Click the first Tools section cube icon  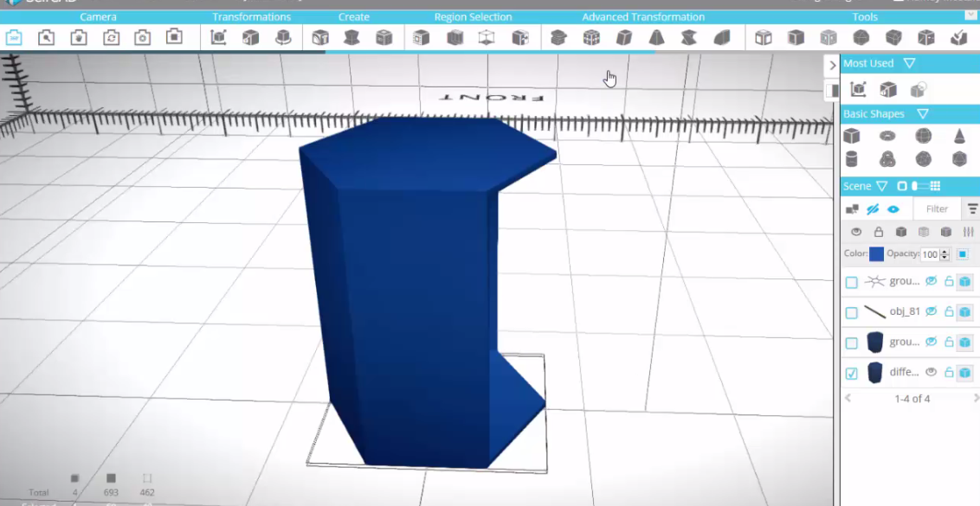[763, 37]
